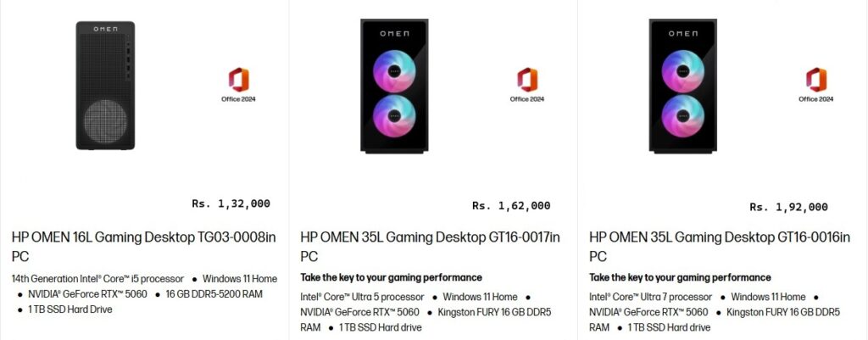The image size is (868, 340).
Task: Click the Rs. 1,62,000 price
Action: click(511, 205)
